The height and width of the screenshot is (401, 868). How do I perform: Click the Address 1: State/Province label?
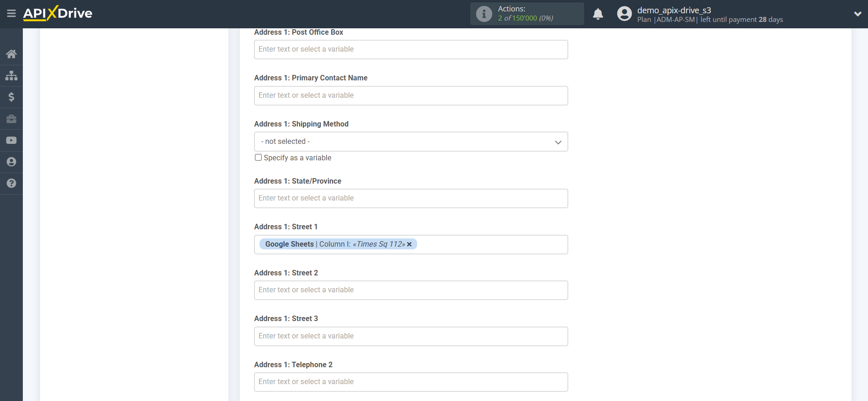(x=297, y=181)
